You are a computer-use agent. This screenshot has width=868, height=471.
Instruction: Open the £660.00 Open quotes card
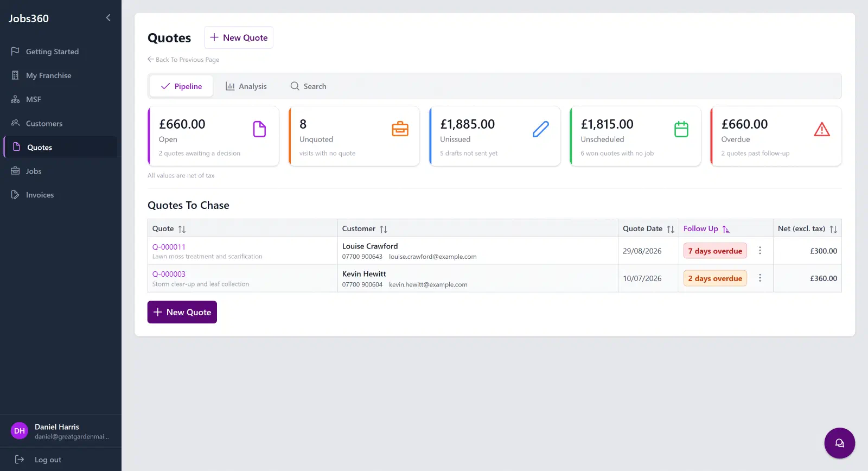(x=214, y=136)
